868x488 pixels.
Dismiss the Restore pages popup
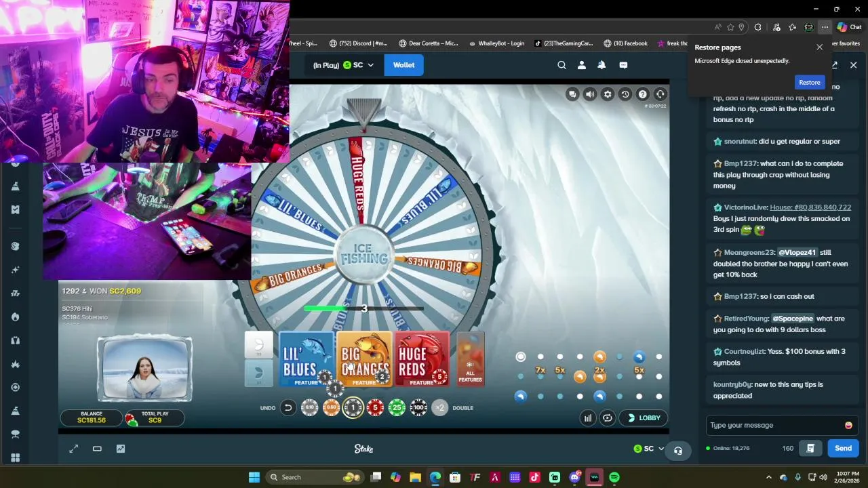pyautogui.click(x=819, y=47)
